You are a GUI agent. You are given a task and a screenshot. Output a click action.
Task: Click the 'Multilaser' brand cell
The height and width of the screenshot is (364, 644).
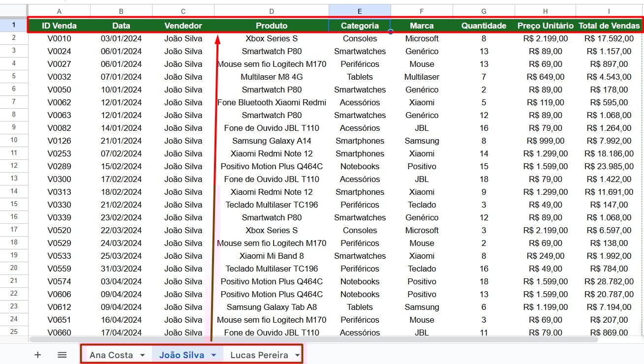click(422, 77)
